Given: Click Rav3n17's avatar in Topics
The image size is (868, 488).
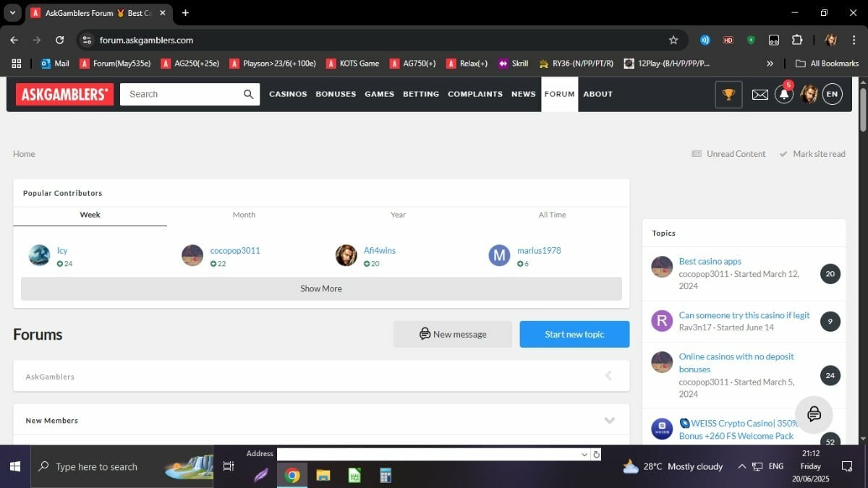Looking at the screenshot, I should [662, 321].
